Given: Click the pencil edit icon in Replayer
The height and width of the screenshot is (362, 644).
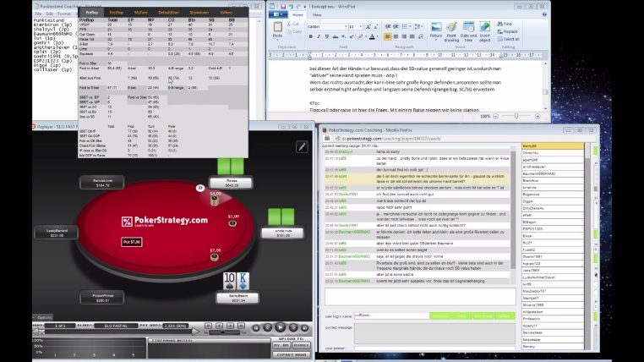Looking at the screenshot, I should click(302, 146).
